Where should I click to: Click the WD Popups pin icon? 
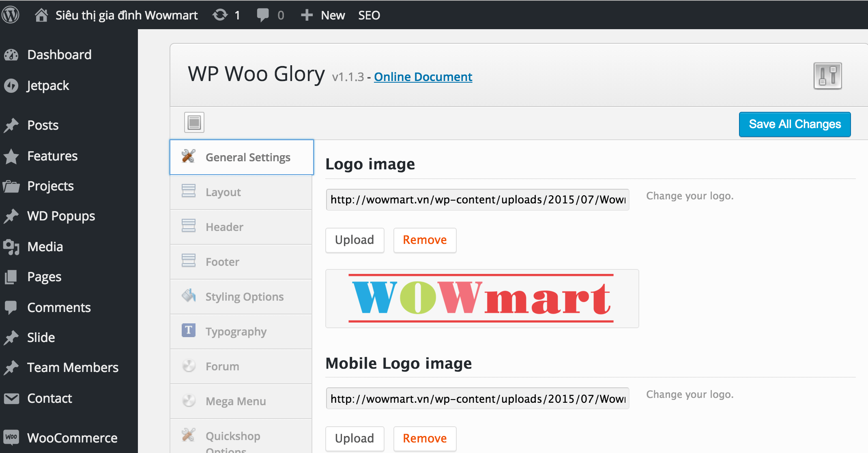click(x=11, y=216)
